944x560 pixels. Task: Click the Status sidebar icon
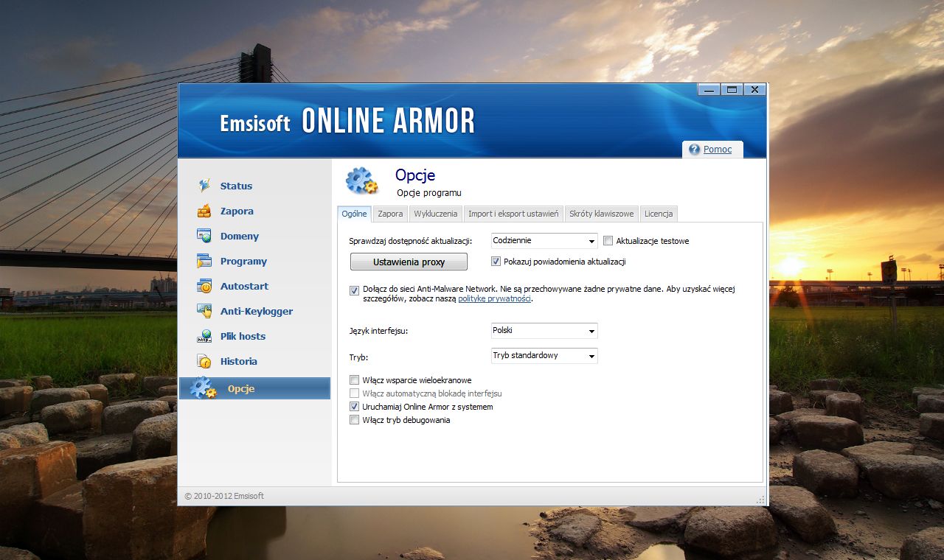click(x=204, y=186)
